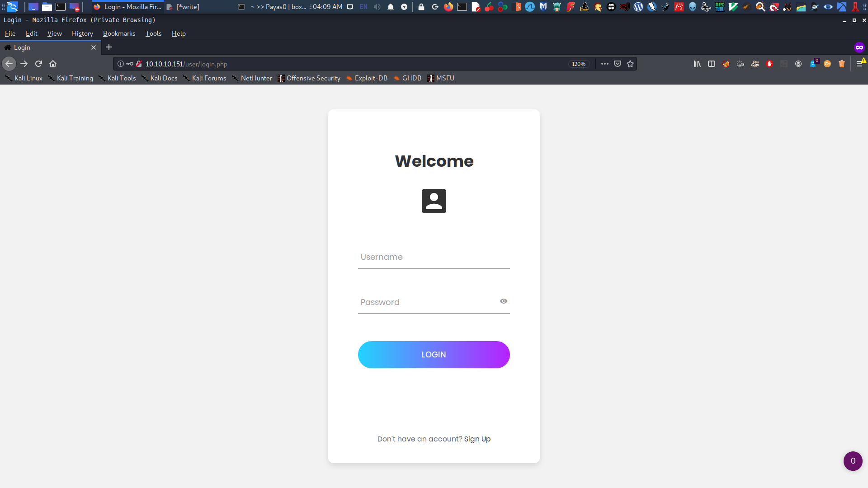The width and height of the screenshot is (868, 488).
Task: Click the LOGIN button
Action: coord(434,354)
